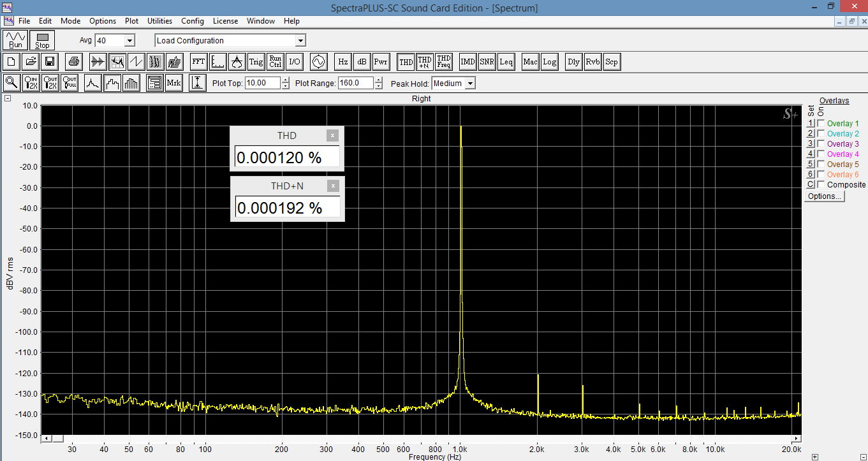Select the line plot style icon
This screenshot has height=461, width=868.
coord(93,83)
